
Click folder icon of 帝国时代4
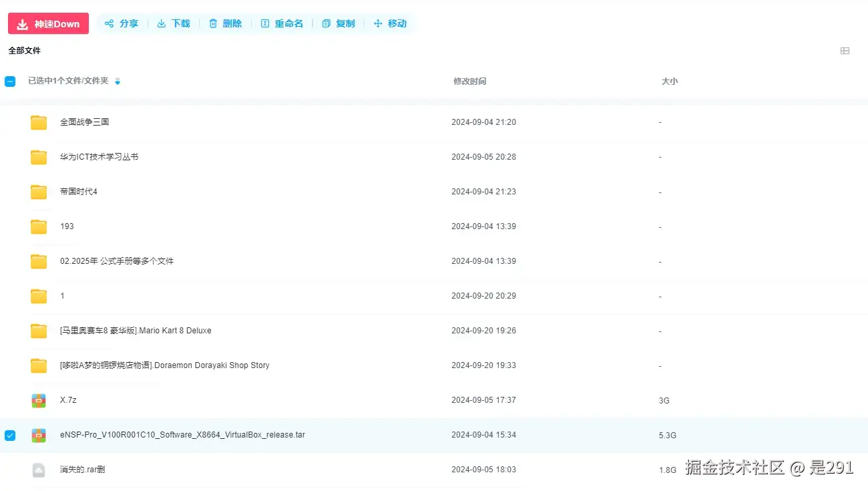pos(39,192)
